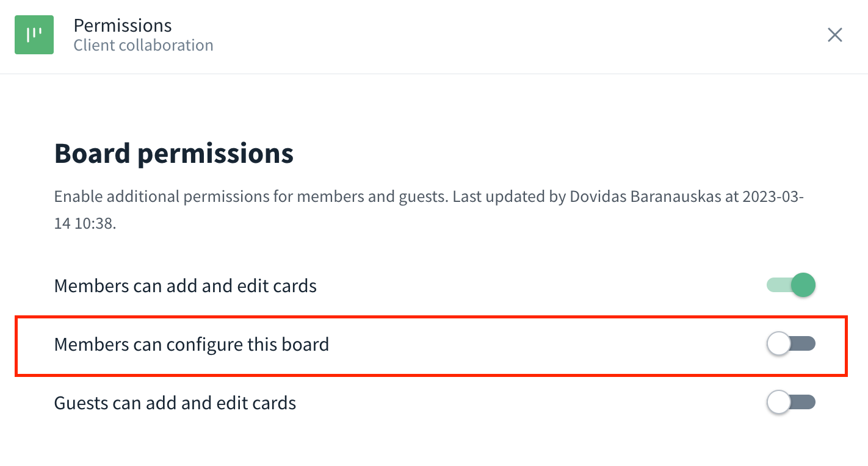The height and width of the screenshot is (466, 868).
Task: Click the green knob of the enabled toggle
Action: (803, 285)
